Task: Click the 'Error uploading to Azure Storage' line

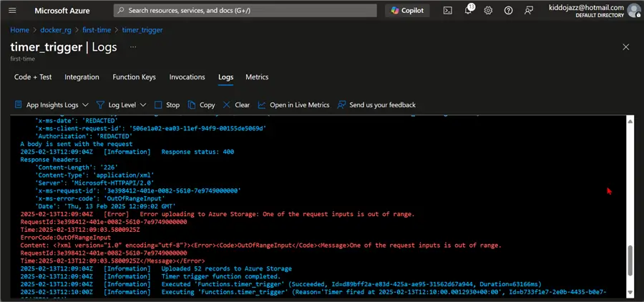Action: pos(218,214)
